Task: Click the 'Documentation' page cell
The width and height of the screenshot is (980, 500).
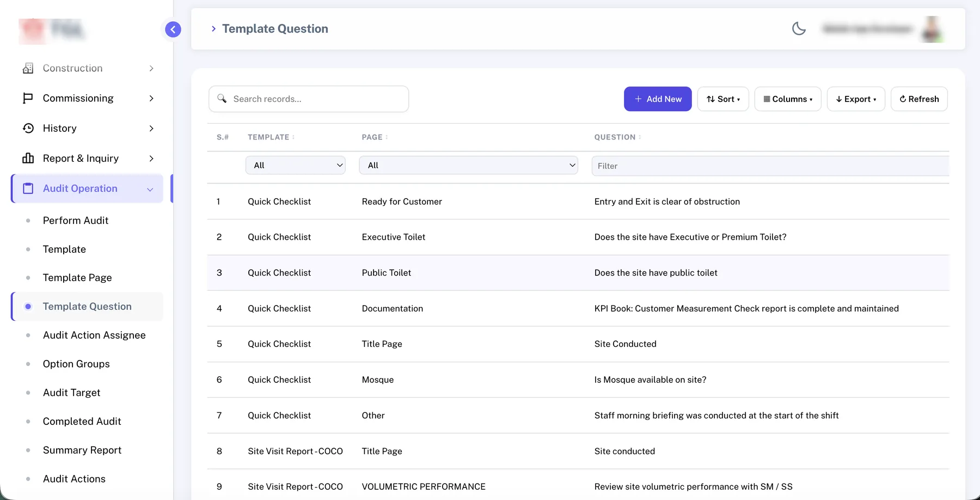Action: coord(393,308)
